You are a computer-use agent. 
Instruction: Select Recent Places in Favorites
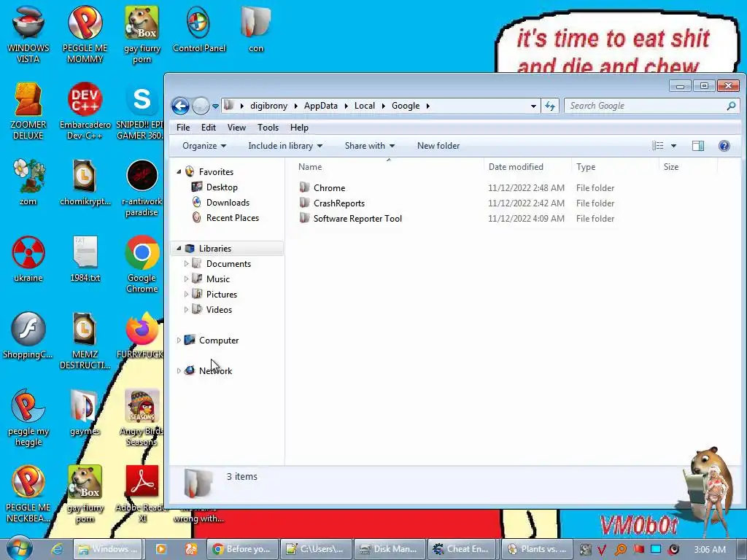pos(233,217)
